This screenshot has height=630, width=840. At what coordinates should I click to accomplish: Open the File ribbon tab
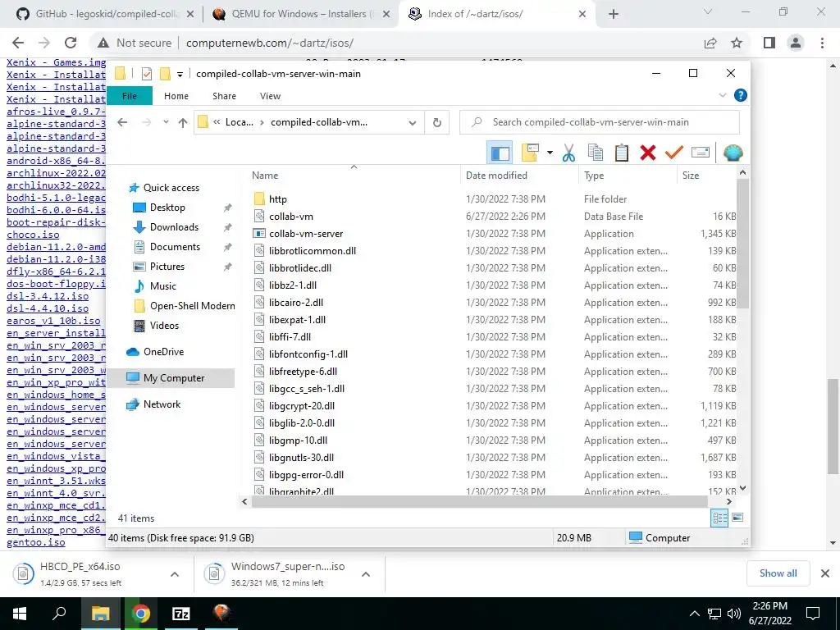(130, 96)
